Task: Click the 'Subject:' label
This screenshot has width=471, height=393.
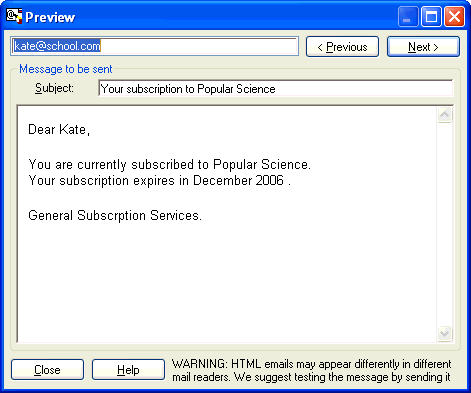Action: click(x=54, y=88)
